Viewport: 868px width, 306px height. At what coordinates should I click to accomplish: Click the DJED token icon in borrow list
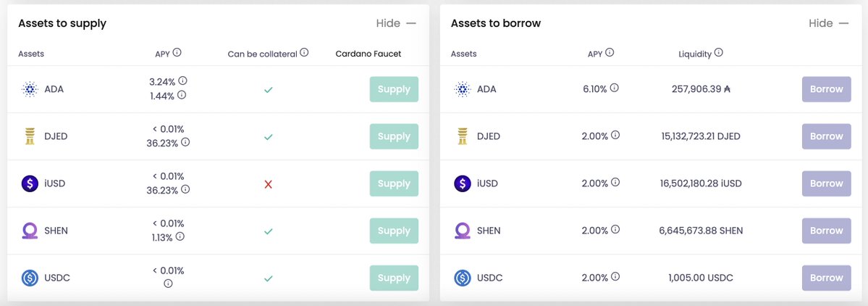[x=462, y=136]
